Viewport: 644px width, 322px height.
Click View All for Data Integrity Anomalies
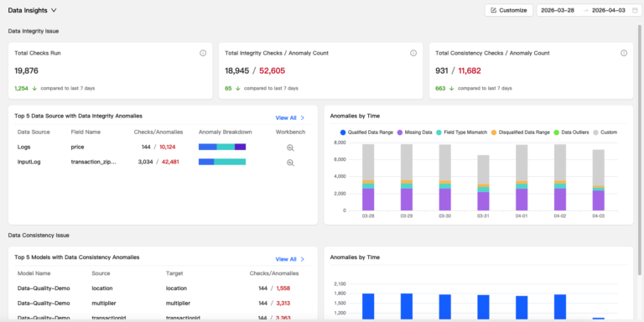pos(290,117)
